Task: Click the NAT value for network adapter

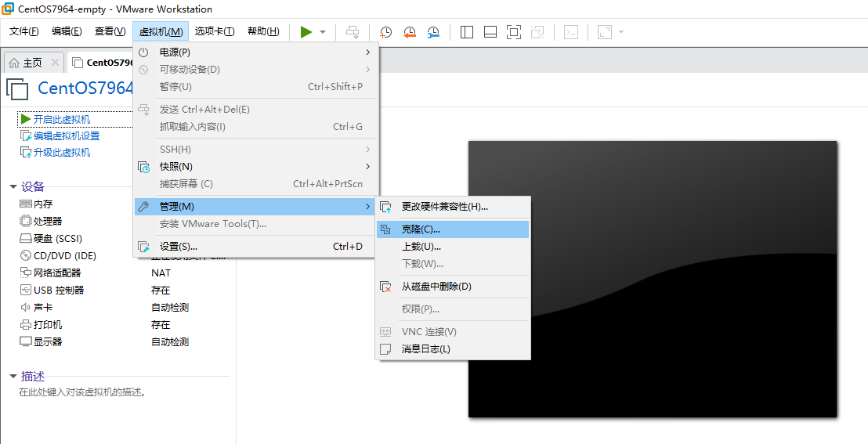Action: click(x=161, y=273)
